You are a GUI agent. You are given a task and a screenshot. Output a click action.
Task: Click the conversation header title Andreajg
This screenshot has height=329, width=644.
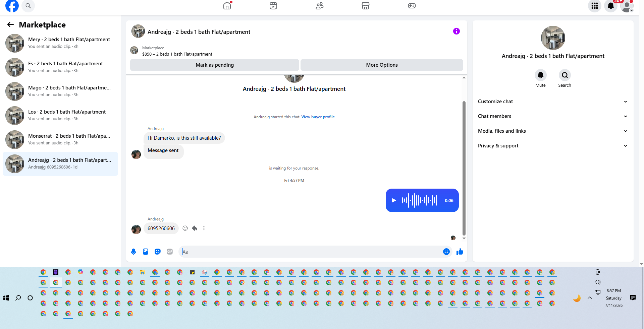[199, 32]
